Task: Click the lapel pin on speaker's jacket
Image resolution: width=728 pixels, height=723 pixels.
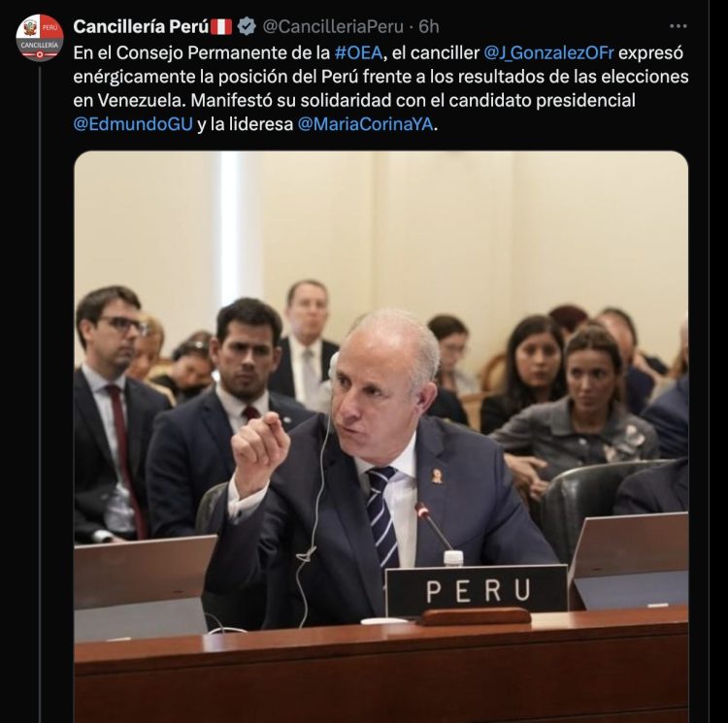Action: coord(437,477)
